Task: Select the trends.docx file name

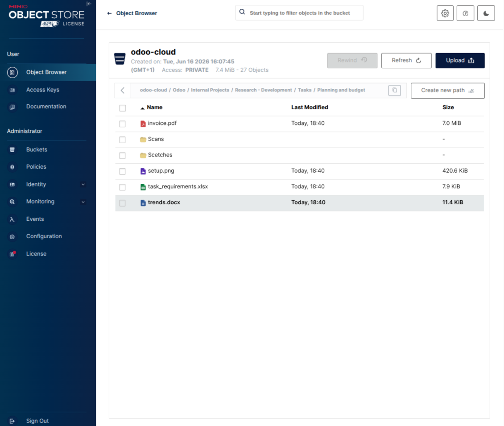Action: point(164,202)
